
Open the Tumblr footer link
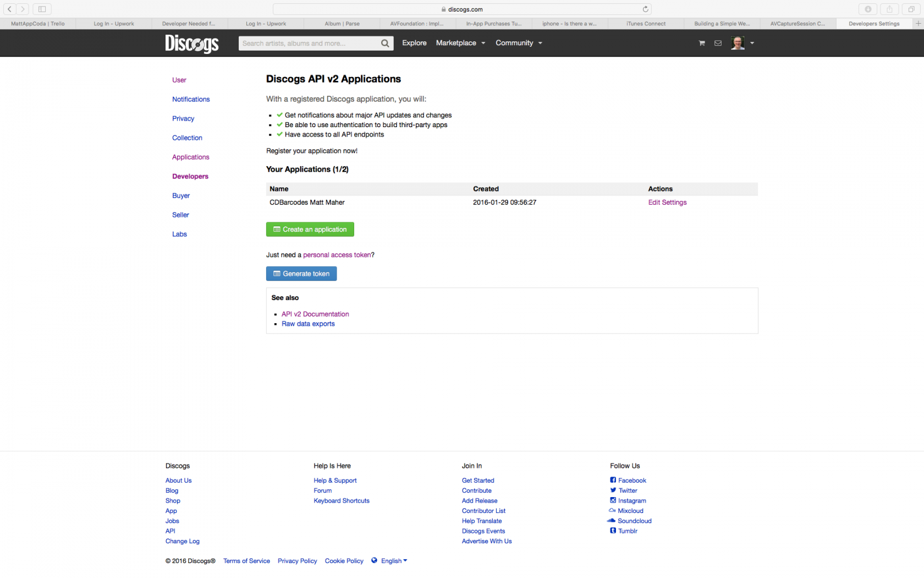(628, 531)
